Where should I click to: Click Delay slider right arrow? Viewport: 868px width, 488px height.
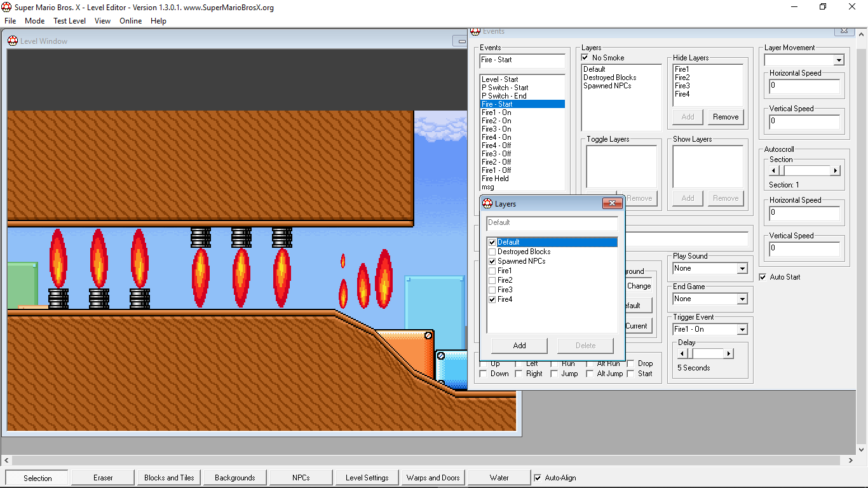[729, 354]
